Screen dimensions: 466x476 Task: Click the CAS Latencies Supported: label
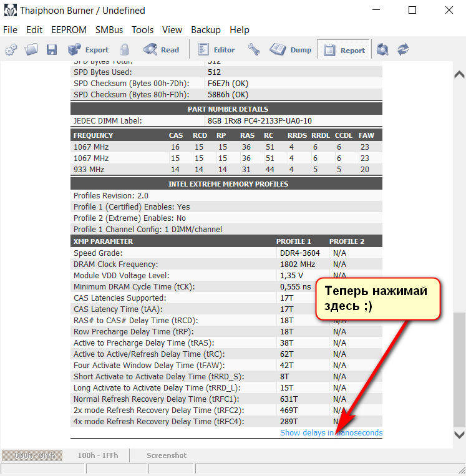tap(120, 298)
